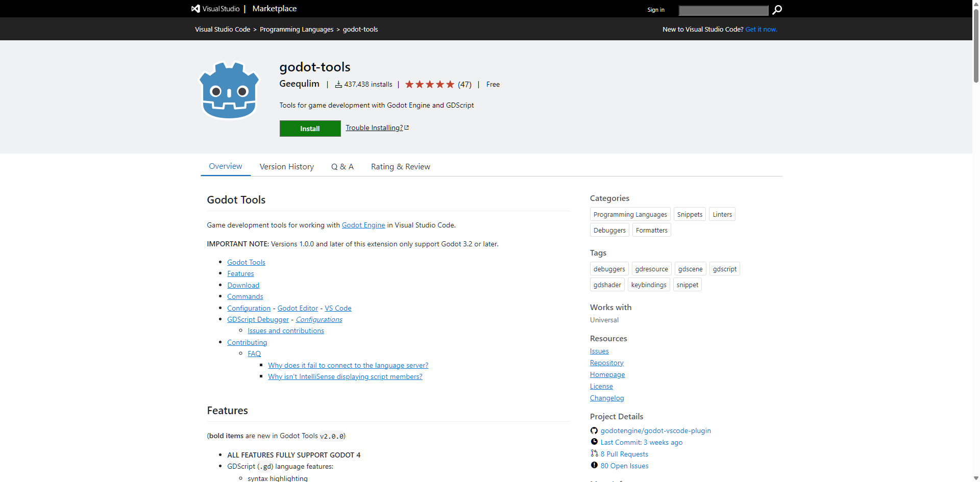Viewport: 980px width, 482px height.
Task: Open the VS Code contents link
Action: (x=338, y=308)
